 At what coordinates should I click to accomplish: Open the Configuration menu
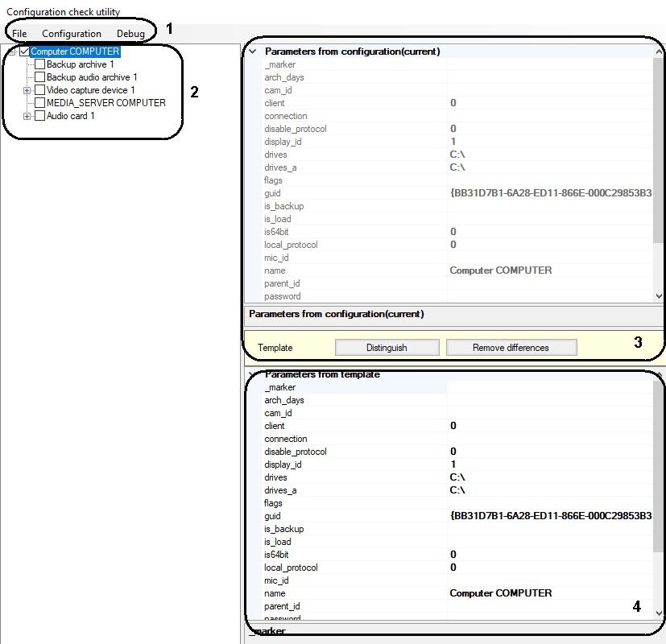coord(72,34)
